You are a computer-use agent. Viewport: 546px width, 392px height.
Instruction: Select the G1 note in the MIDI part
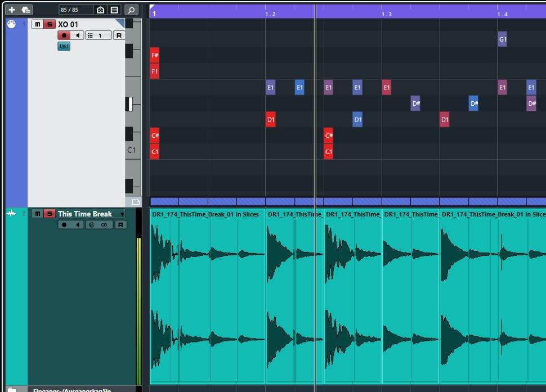502,40
